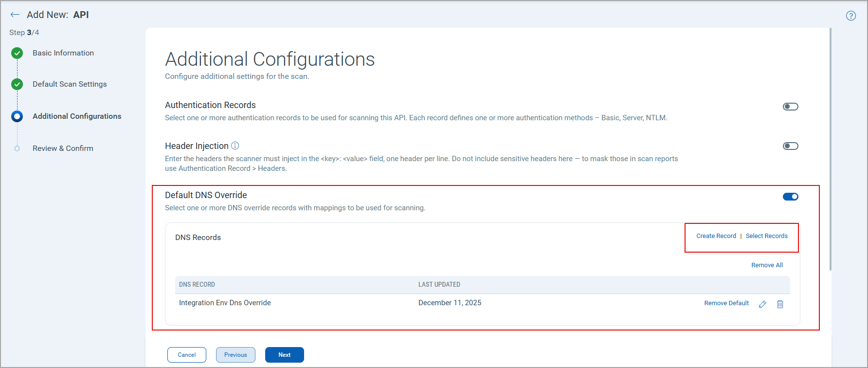The width and height of the screenshot is (868, 368).
Task: Go to the Default Scan Settings step
Action: coord(70,84)
